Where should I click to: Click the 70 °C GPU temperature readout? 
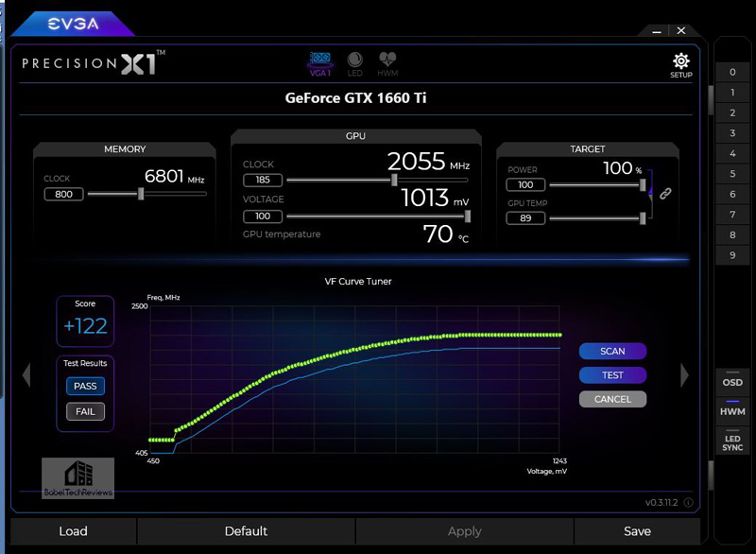pyautogui.click(x=445, y=234)
